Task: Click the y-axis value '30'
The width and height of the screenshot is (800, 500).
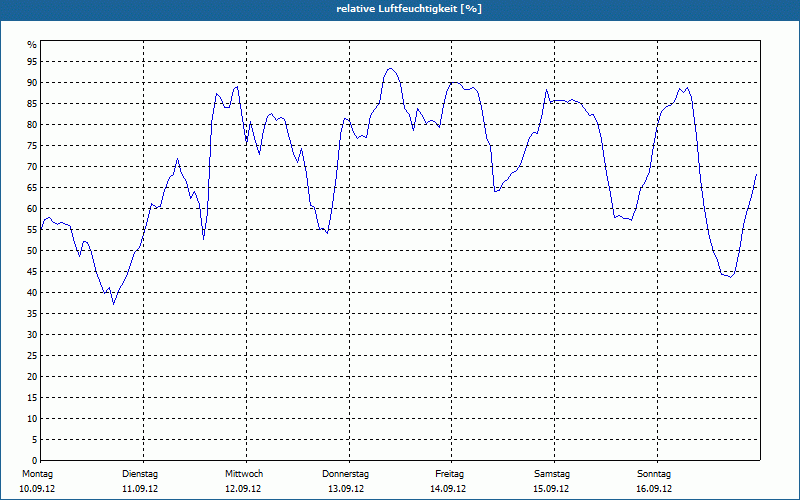Action: [32, 335]
